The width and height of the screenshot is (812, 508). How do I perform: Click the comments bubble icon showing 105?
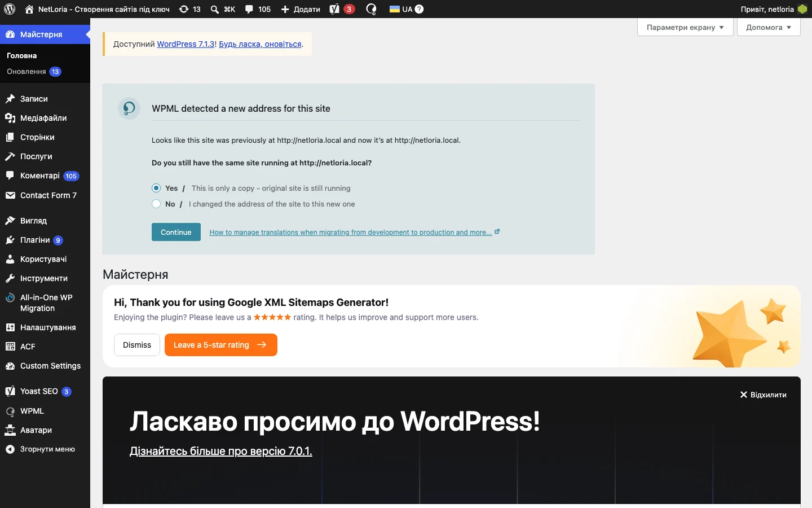point(258,9)
